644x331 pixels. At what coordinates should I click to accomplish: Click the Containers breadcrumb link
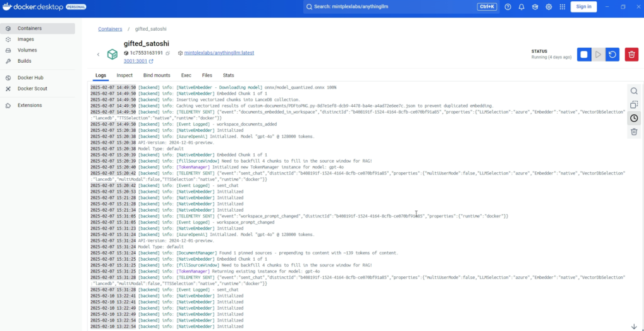pyautogui.click(x=110, y=29)
